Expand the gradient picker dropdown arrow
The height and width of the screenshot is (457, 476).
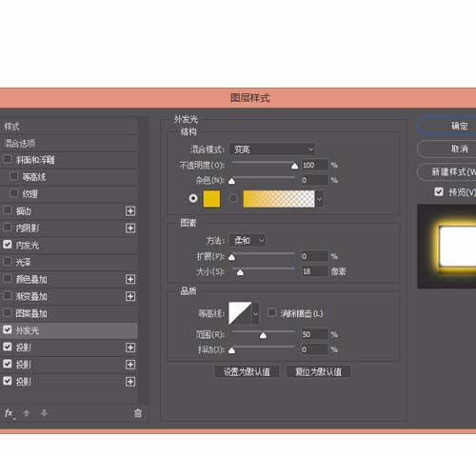click(319, 199)
